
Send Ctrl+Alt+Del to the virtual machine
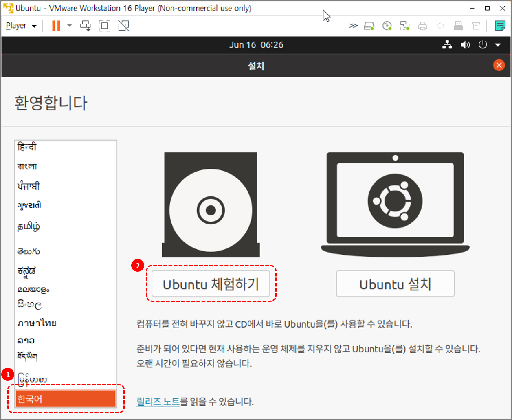(x=86, y=26)
